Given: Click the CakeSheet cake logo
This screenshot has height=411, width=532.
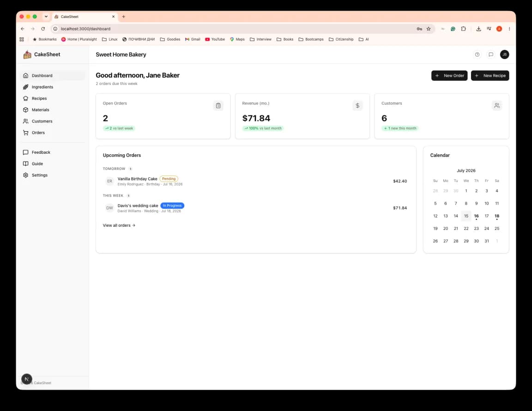Looking at the screenshot, I should click(27, 54).
